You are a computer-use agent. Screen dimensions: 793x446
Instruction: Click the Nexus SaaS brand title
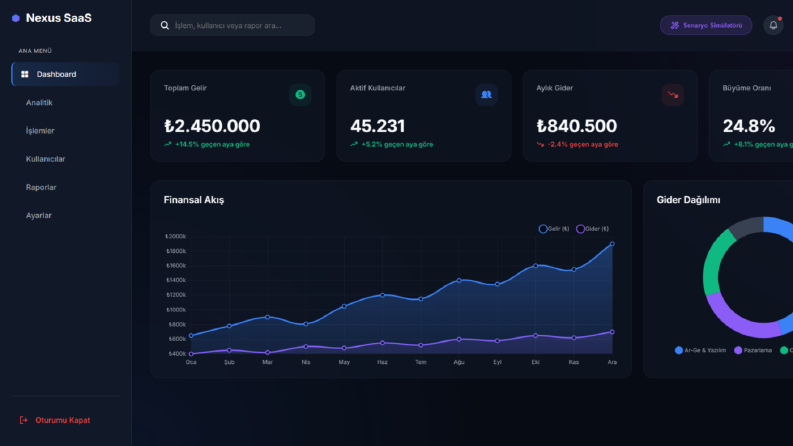pyautogui.click(x=59, y=18)
